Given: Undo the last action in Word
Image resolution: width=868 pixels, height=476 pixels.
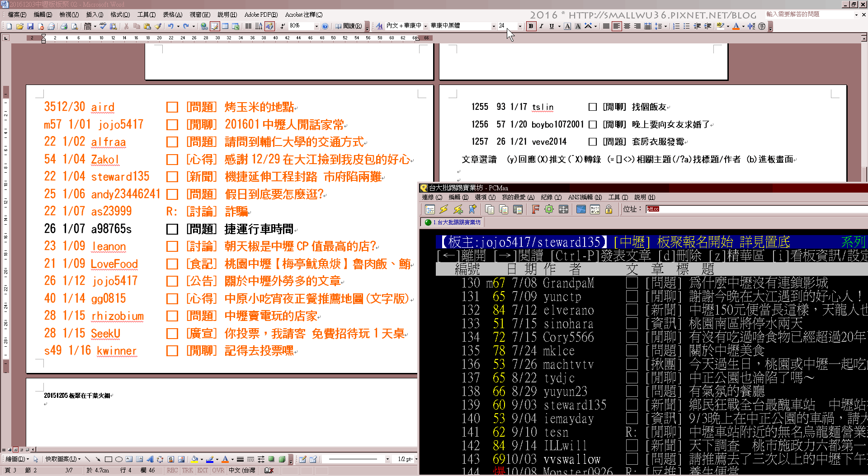Looking at the screenshot, I should point(170,26).
